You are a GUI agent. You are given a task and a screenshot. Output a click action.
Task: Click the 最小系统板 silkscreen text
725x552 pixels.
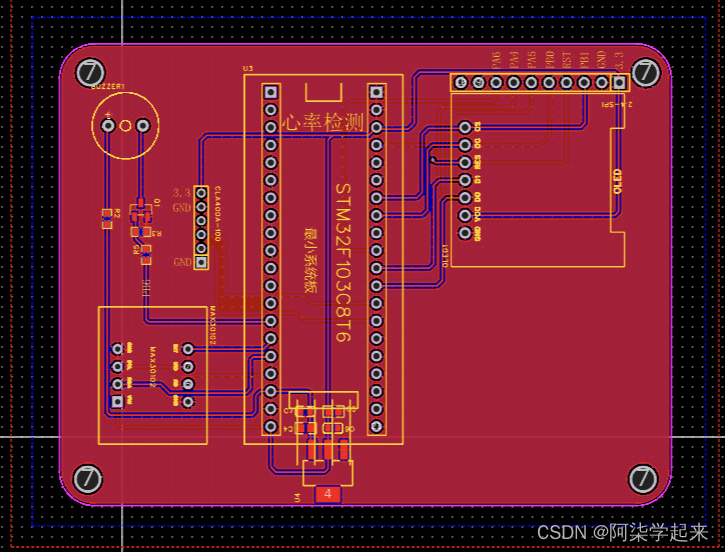pyautogui.click(x=310, y=260)
